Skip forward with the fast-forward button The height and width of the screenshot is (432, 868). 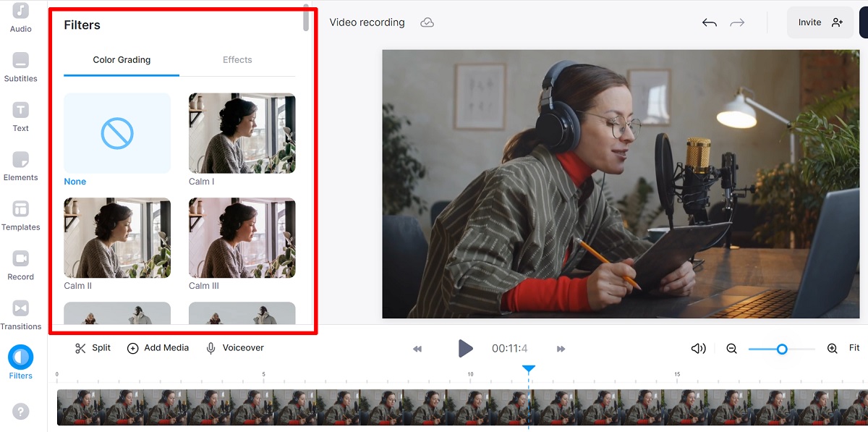pyautogui.click(x=561, y=349)
